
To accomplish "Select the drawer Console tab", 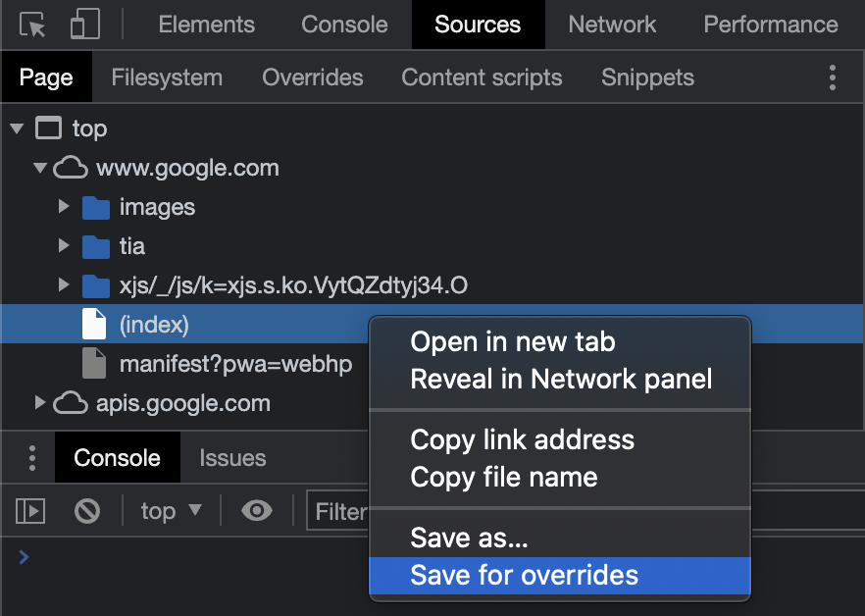I will coord(117,457).
